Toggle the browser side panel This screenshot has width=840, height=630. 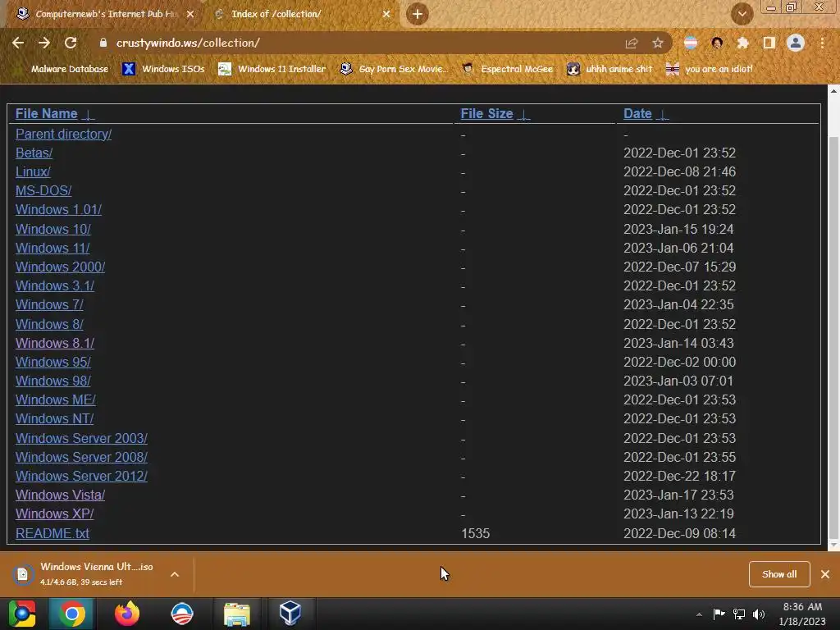click(x=769, y=43)
